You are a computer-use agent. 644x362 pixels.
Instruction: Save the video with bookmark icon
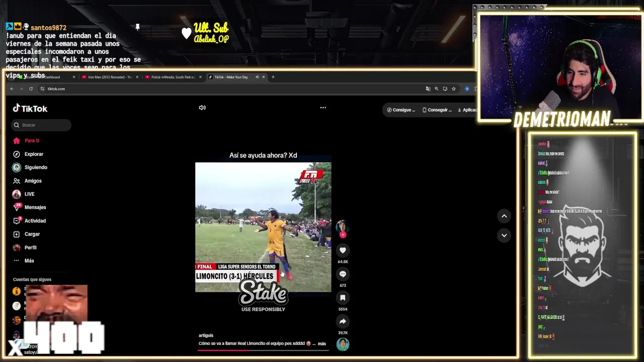point(343,298)
